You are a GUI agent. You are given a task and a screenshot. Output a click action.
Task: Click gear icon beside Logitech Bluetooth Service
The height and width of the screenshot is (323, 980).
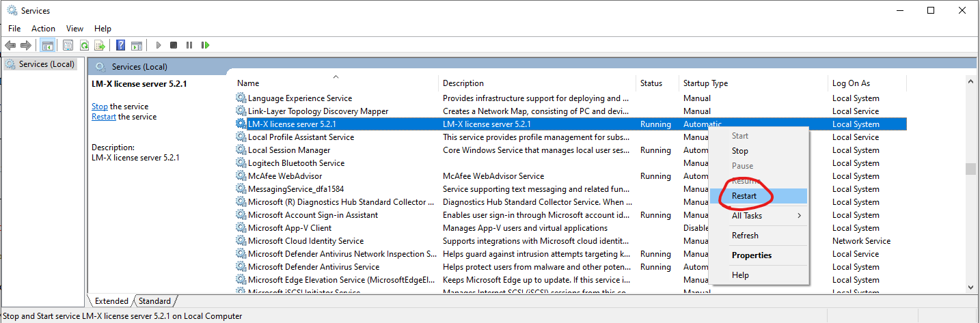tap(241, 163)
